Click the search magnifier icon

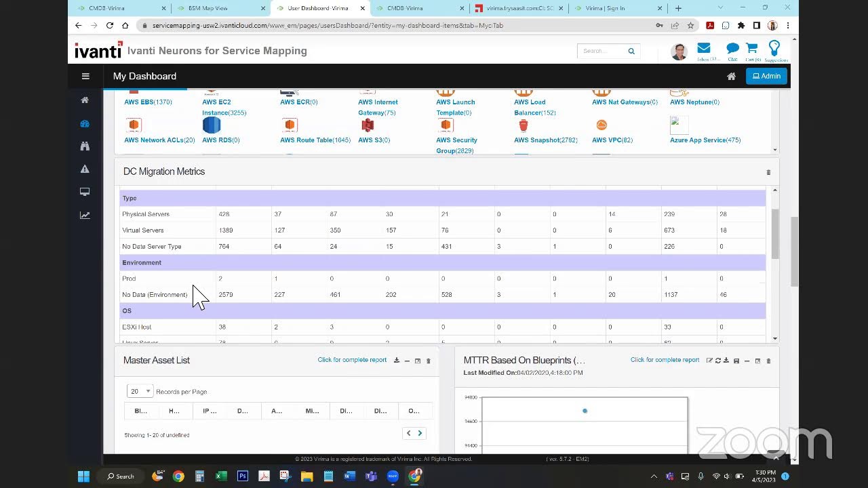(631, 51)
